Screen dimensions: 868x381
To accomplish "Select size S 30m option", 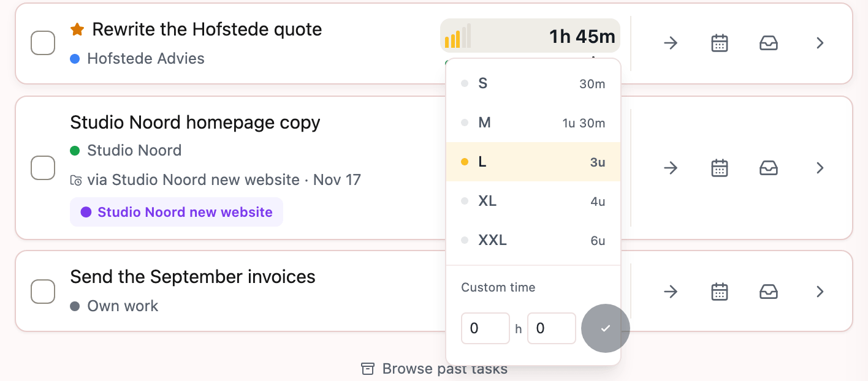I will (x=533, y=84).
